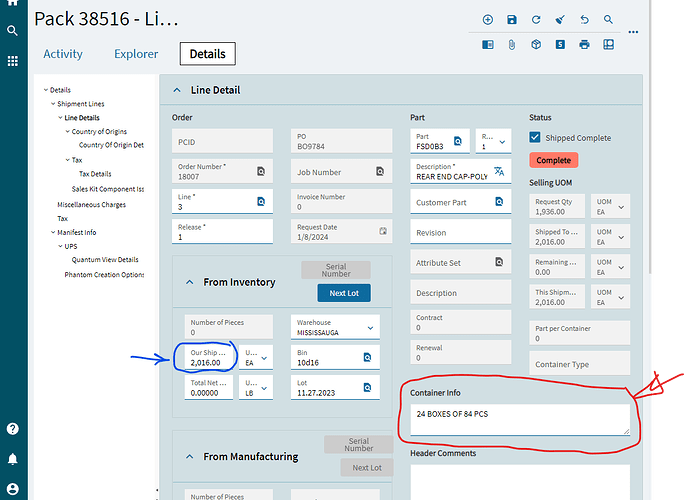
Task: Select Phantom Creation Options tree node
Action: 104,275
